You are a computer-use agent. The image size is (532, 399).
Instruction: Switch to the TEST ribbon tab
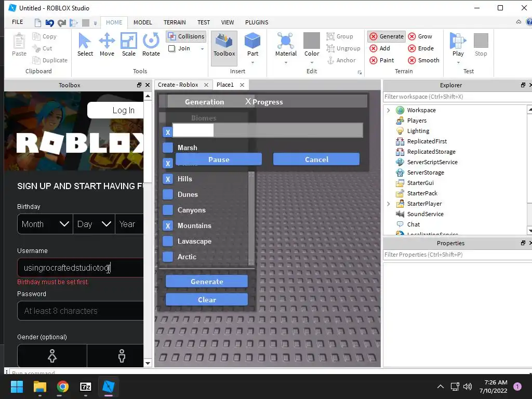click(x=204, y=22)
